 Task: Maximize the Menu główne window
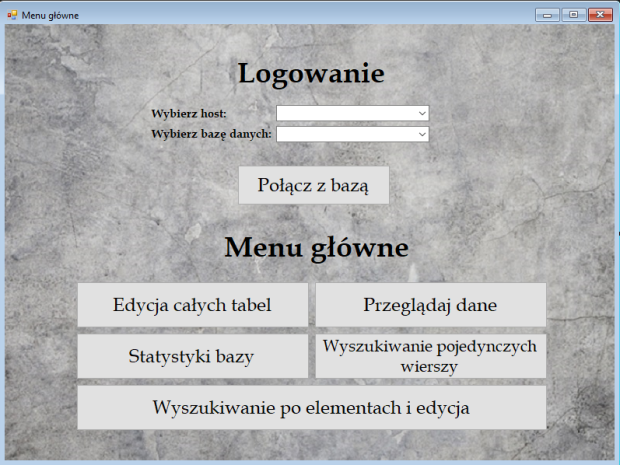[x=573, y=15]
